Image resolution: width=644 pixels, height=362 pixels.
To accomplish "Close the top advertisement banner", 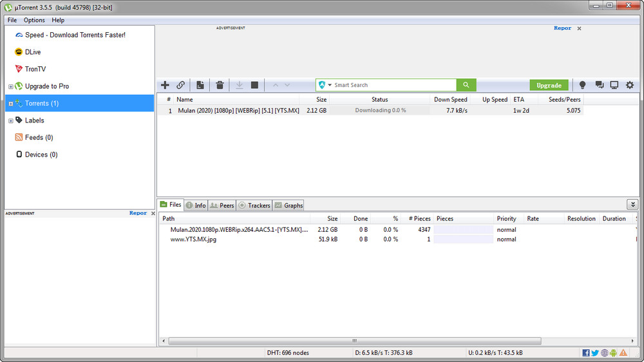I will [579, 28].
